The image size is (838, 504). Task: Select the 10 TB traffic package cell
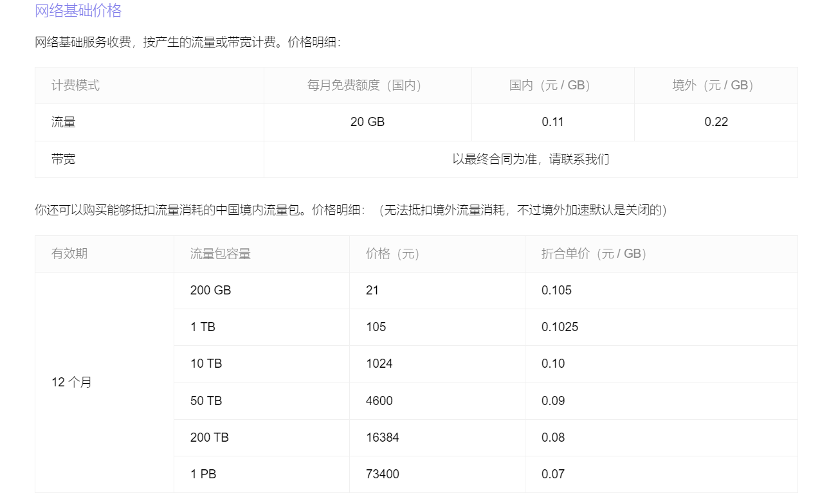click(206, 364)
